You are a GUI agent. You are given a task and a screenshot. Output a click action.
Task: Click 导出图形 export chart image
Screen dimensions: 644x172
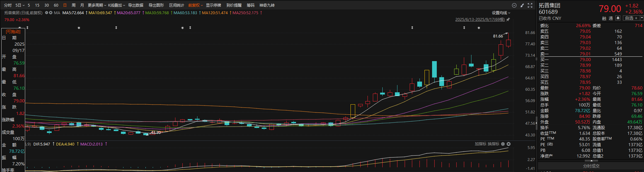point(156,5)
